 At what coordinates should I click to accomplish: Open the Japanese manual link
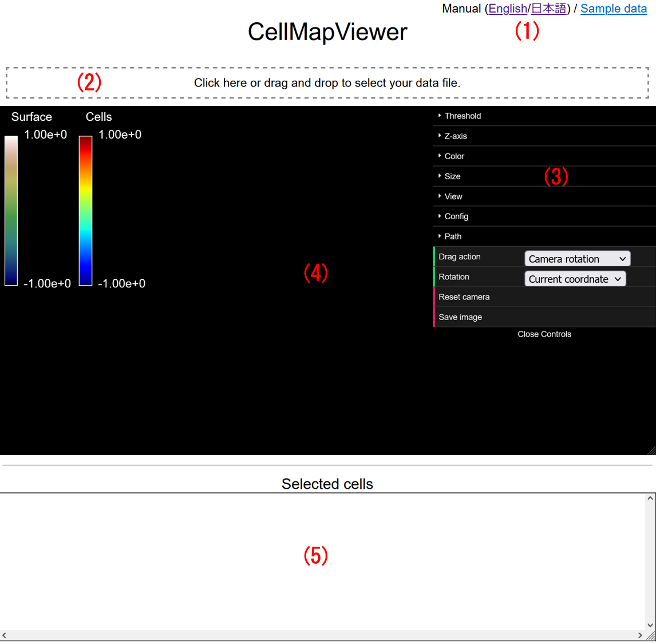(548, 9)
